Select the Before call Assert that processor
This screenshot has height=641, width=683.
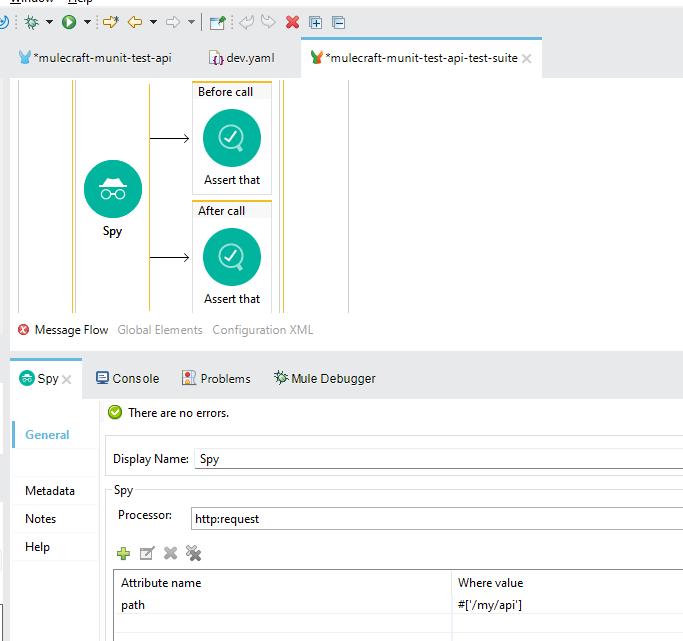[x=232, y=138]
